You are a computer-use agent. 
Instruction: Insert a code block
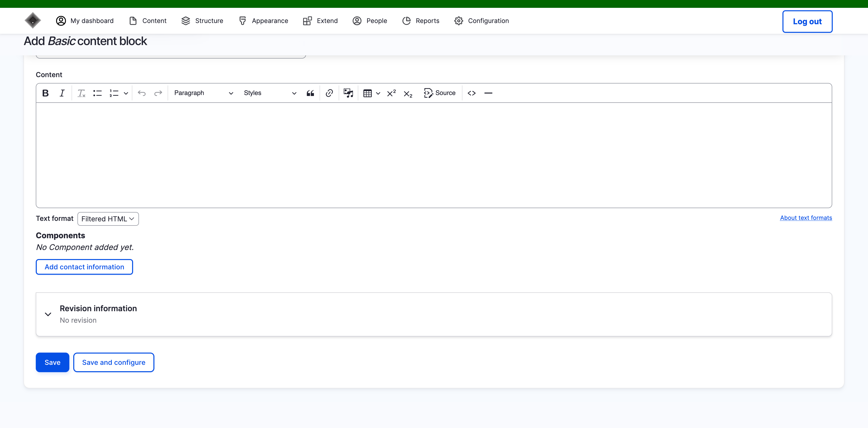pyautogui.click(x=471, y=93)
